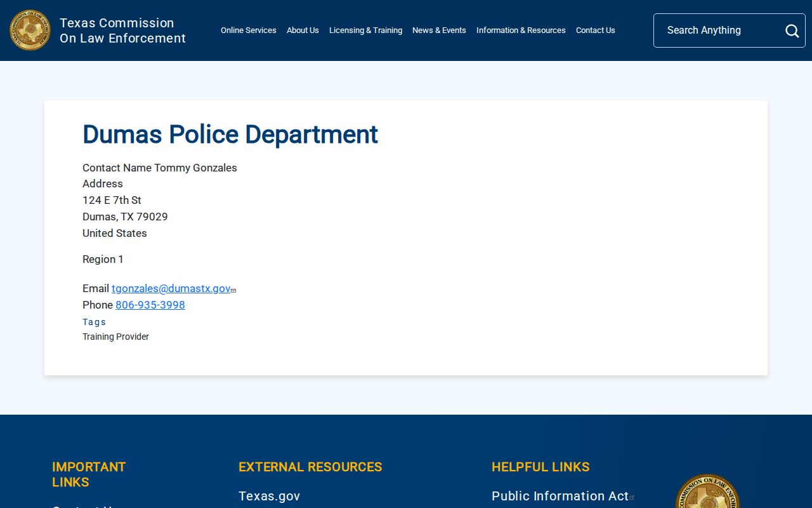The width and height of the screenshot is (812, 508).
Task: Click the TCOLE seal logo in header
Action: click(x=30, y=30)
